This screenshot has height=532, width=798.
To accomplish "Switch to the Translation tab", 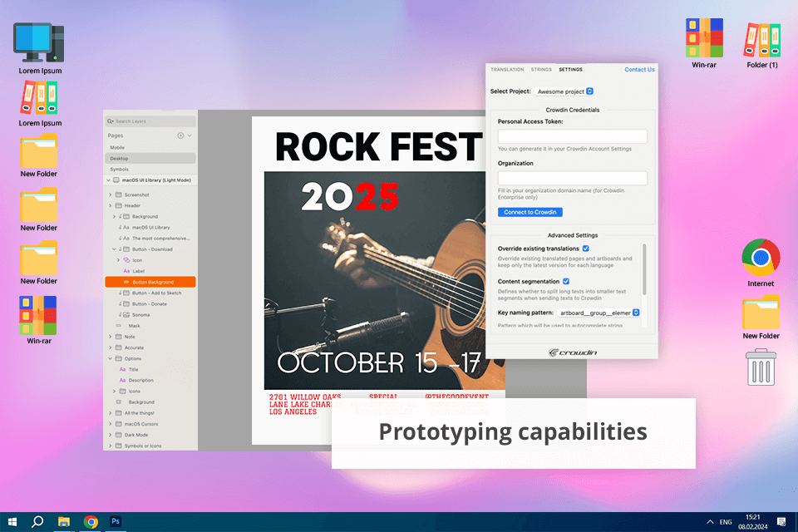I will click(x=507, y=69).
